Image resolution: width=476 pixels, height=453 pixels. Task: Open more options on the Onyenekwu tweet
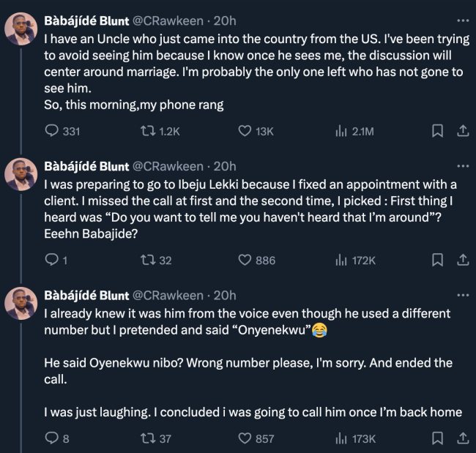462,295
